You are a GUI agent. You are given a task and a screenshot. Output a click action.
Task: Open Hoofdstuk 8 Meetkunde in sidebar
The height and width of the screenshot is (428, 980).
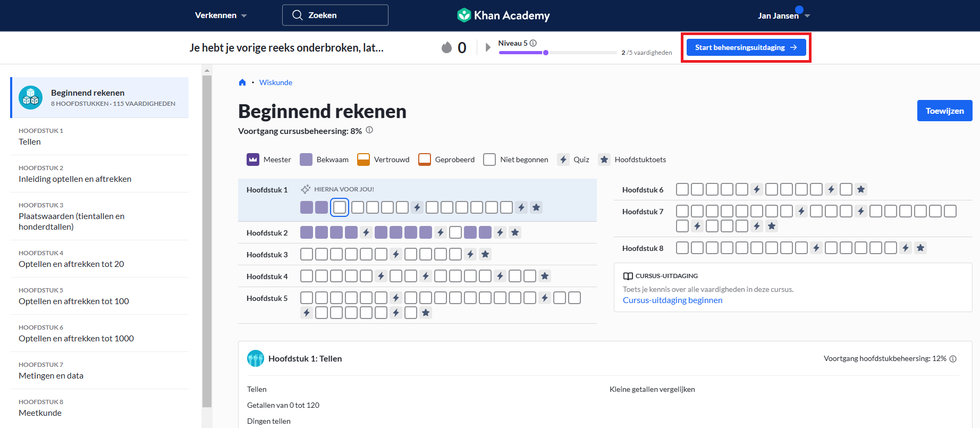click(99, 408)
